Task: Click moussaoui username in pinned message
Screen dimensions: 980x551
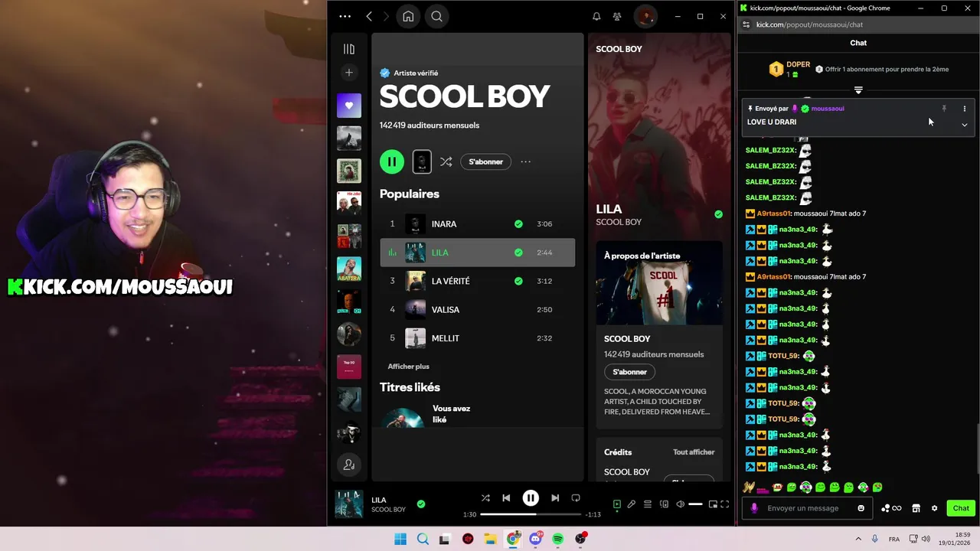Action: (828, 109)
